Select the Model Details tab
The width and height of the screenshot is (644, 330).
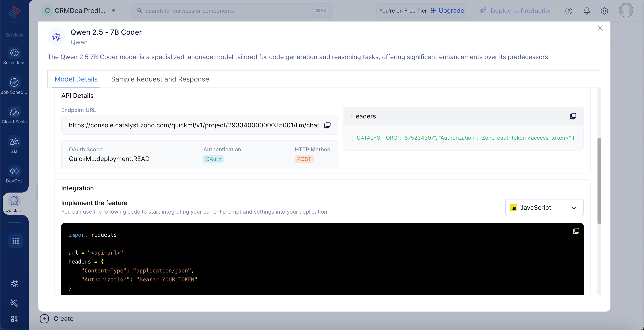point(76,79)
